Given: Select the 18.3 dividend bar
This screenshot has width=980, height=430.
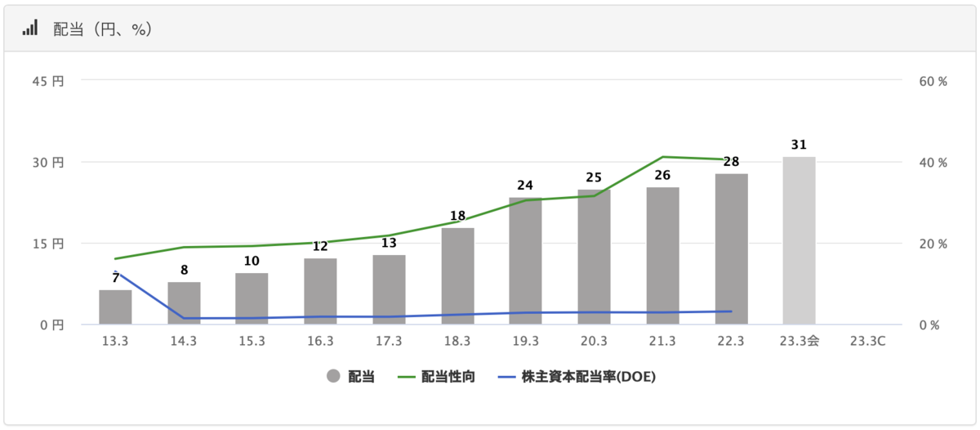Looking at the screenshot, I should point(457,276).
